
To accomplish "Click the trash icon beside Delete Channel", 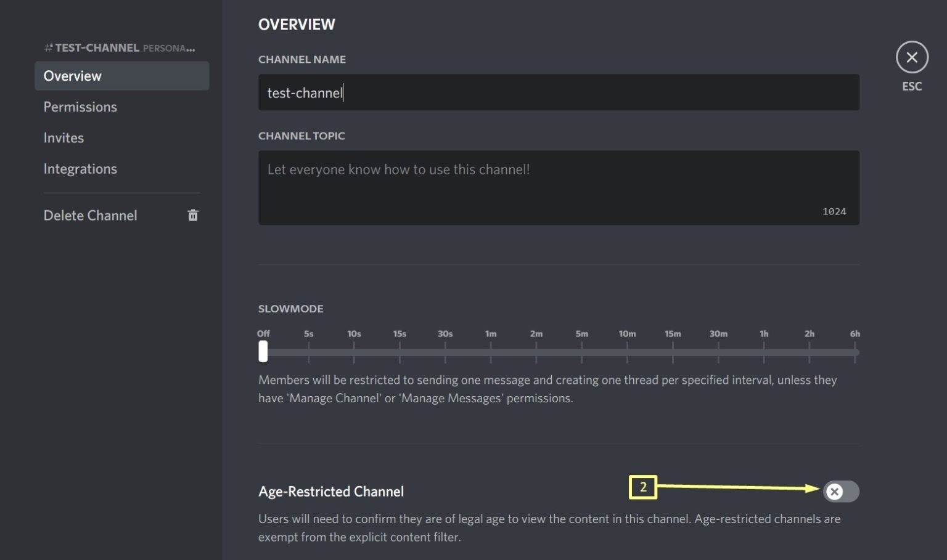I will point(193,215).
